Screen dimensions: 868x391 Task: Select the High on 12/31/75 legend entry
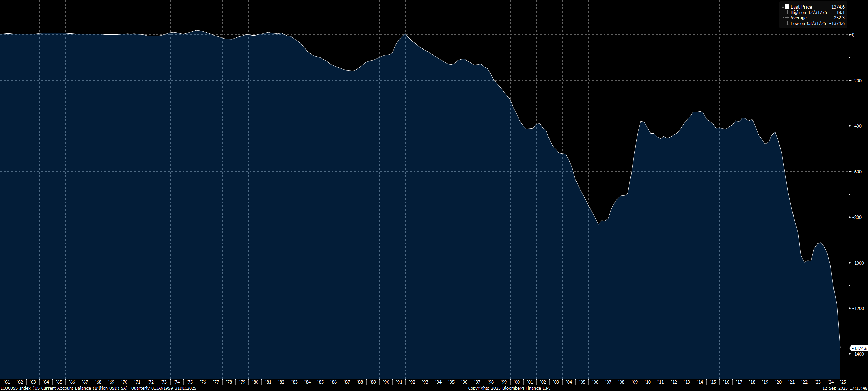point(809,12)
